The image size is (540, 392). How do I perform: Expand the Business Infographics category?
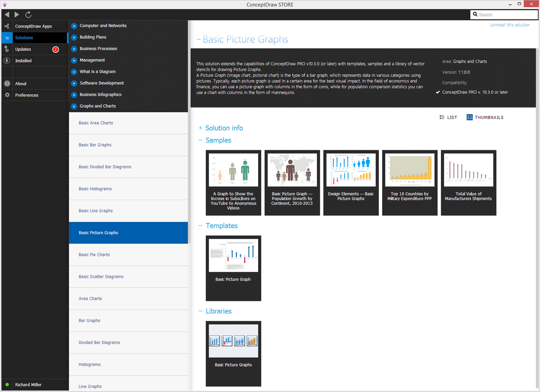74,95
